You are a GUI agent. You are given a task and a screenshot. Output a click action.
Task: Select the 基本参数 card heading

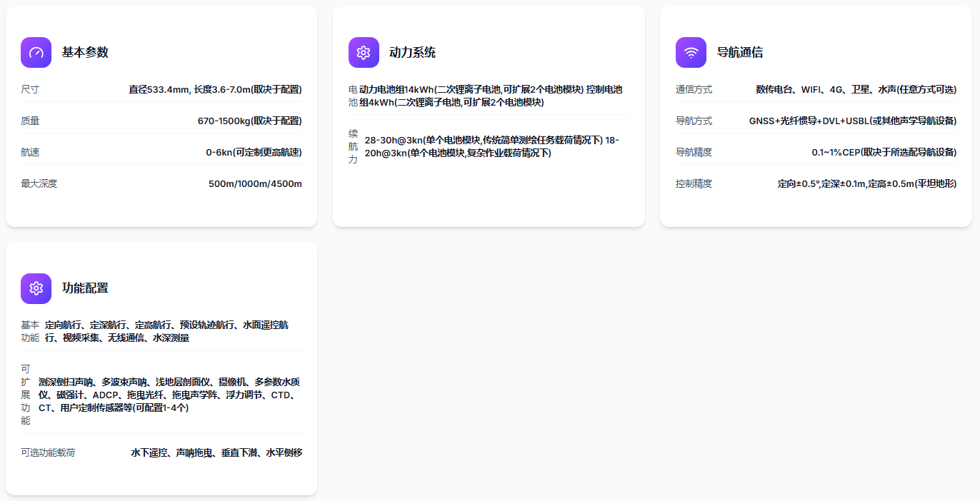[85, 52]
